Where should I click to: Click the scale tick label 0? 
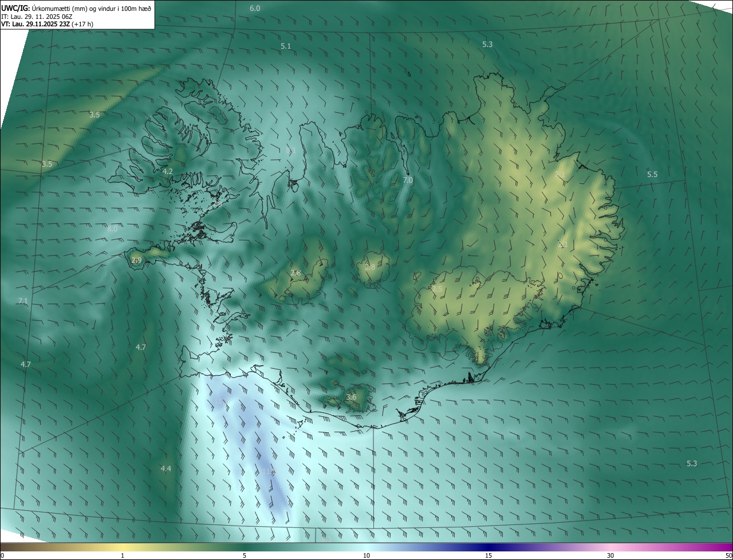(2, 555)
